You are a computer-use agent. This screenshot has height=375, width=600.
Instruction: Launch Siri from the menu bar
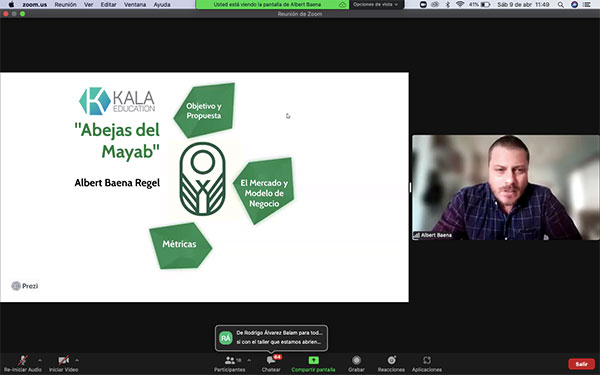pos(574,5)
